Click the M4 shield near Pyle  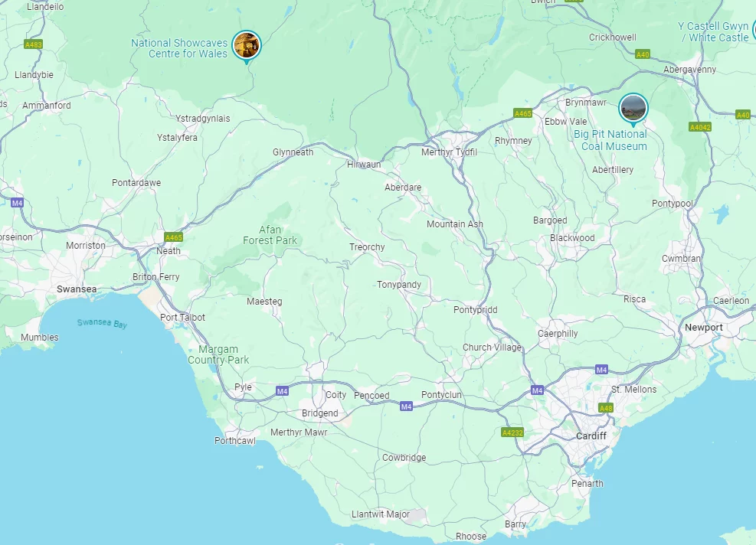tap(282, 391)
